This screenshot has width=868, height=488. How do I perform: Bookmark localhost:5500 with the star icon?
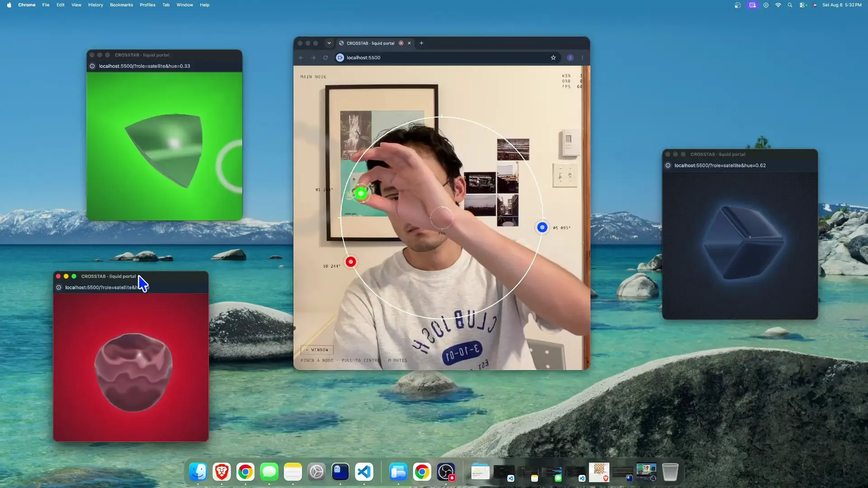point(553,57)
